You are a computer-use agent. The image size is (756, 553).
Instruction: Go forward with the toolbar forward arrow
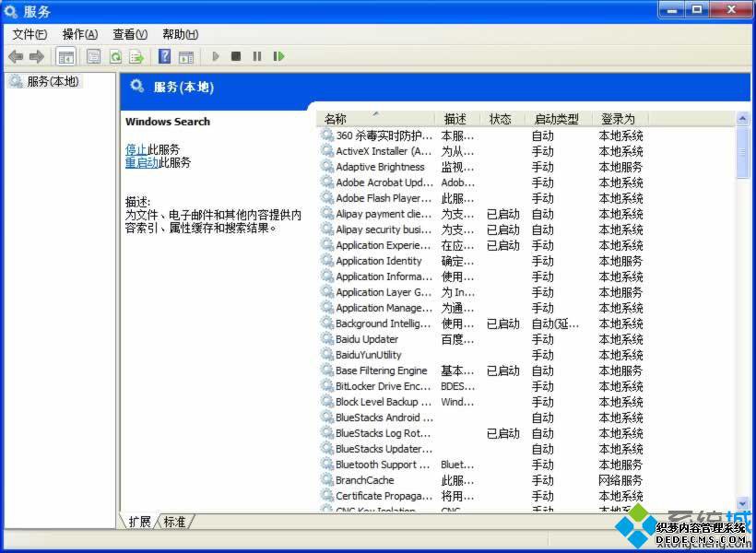click(37, 57)
